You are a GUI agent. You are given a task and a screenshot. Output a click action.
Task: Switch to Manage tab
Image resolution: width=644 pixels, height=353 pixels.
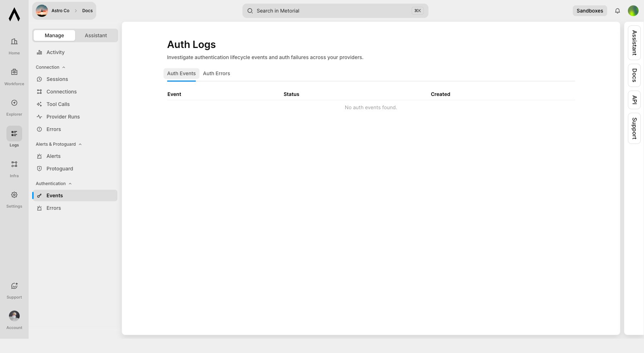point(54,35)
